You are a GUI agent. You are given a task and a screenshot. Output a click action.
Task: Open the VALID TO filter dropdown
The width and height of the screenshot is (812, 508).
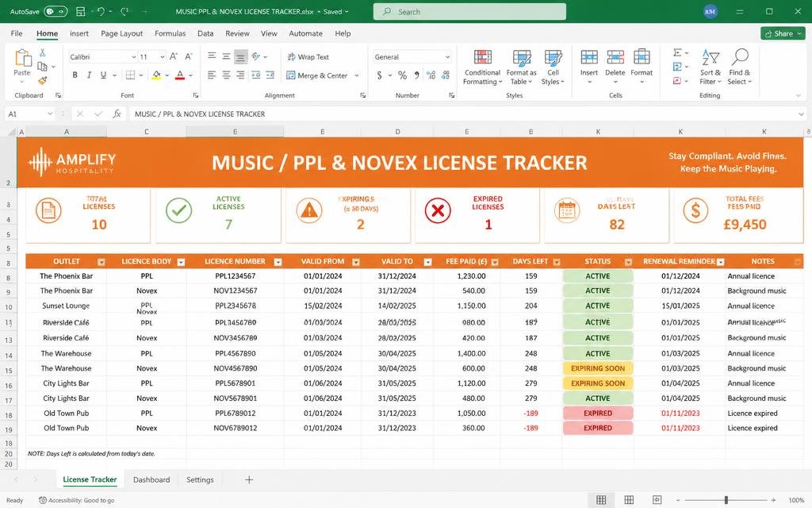point(427,262)
